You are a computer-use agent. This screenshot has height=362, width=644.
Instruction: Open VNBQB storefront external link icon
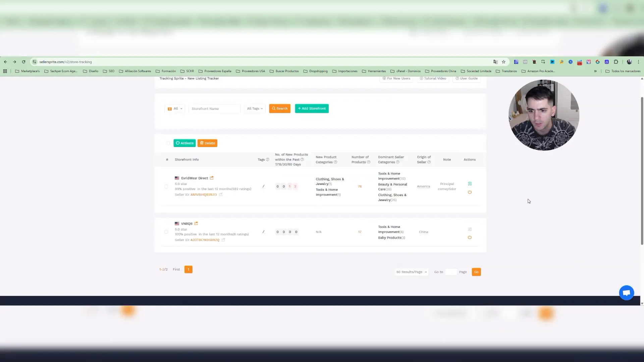click(196, 224)
